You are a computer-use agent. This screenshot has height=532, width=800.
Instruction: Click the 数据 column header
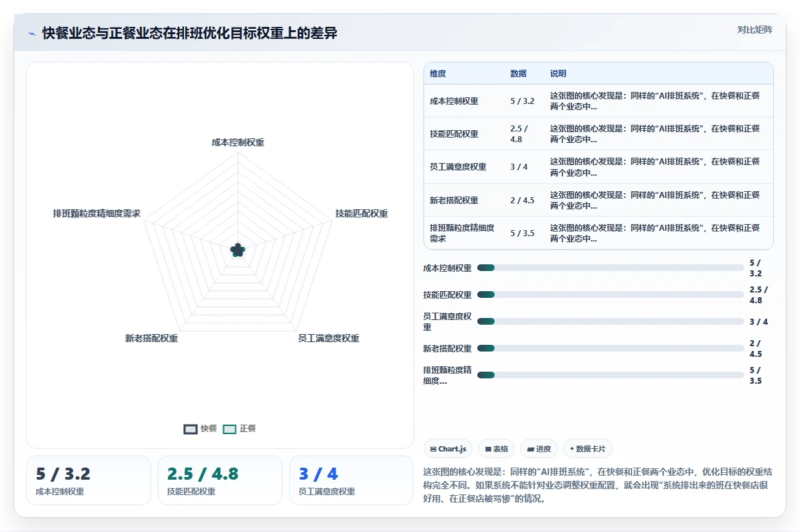[518, 73]
